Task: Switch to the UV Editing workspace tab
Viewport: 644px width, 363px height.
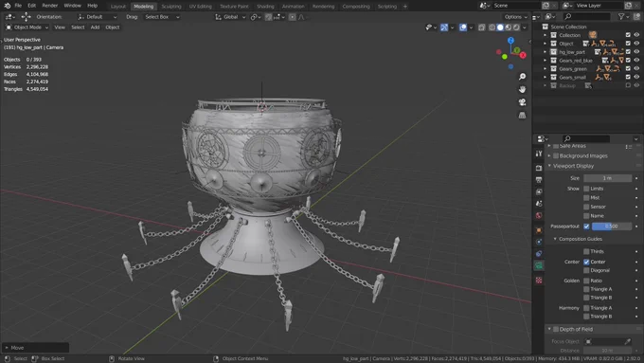Action: point(201,7)
